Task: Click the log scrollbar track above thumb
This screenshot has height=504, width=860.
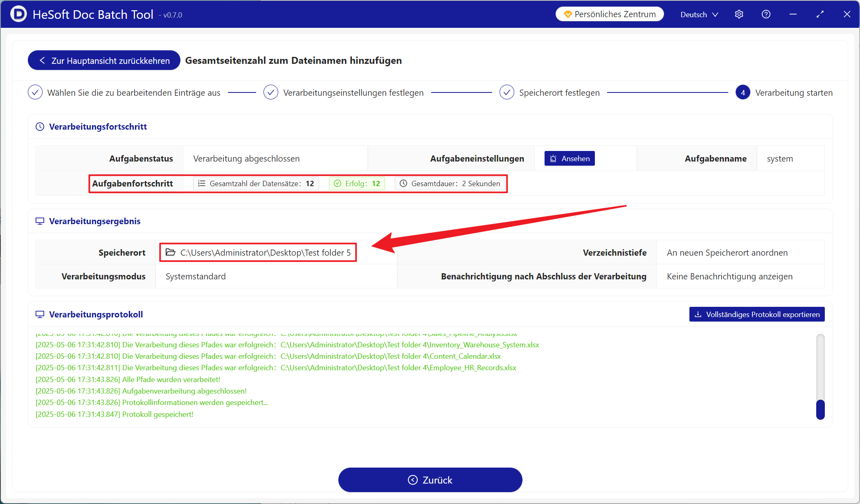Action: pos(820,366)
